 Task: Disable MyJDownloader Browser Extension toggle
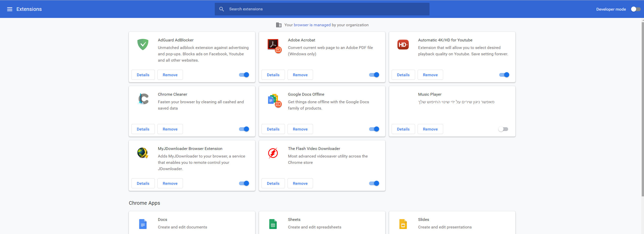coord(244,183)
